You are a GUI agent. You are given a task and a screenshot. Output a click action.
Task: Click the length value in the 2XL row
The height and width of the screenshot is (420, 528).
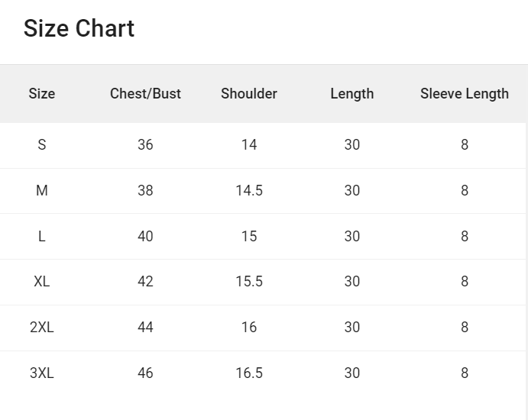pyautogui.click(x=352, y=328)
